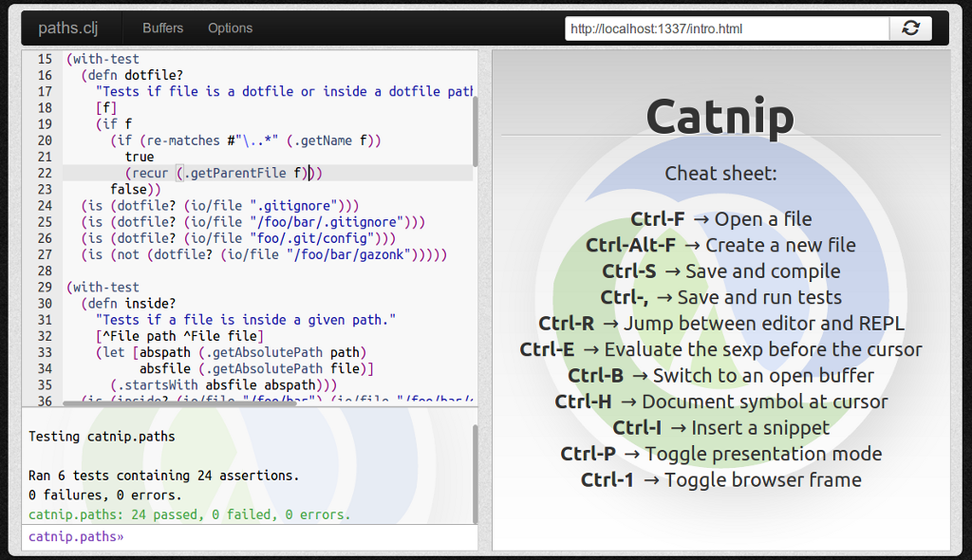Click 'Ran 6 tests containing 24 assertions'
972x560 pixels.
point(163,476)
